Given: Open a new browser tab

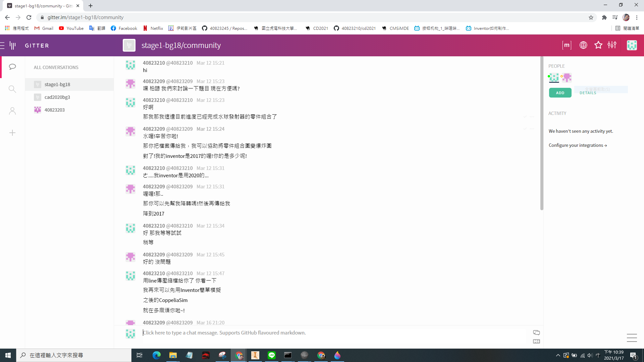Looking at the screenshot, I should click(x=91, y=6).
